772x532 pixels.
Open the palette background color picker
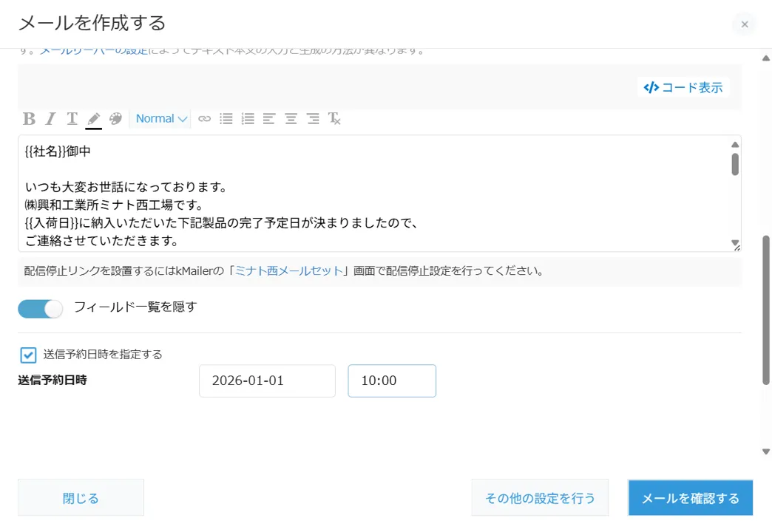[115, 119]
